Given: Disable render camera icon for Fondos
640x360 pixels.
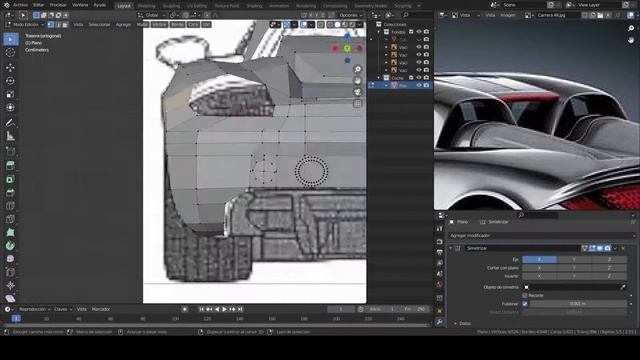Looking at the screenshot, I should tap(427, 32).
